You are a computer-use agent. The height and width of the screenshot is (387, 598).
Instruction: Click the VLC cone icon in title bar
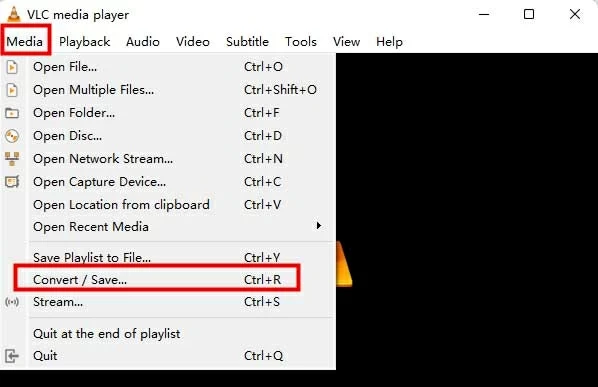14,14
